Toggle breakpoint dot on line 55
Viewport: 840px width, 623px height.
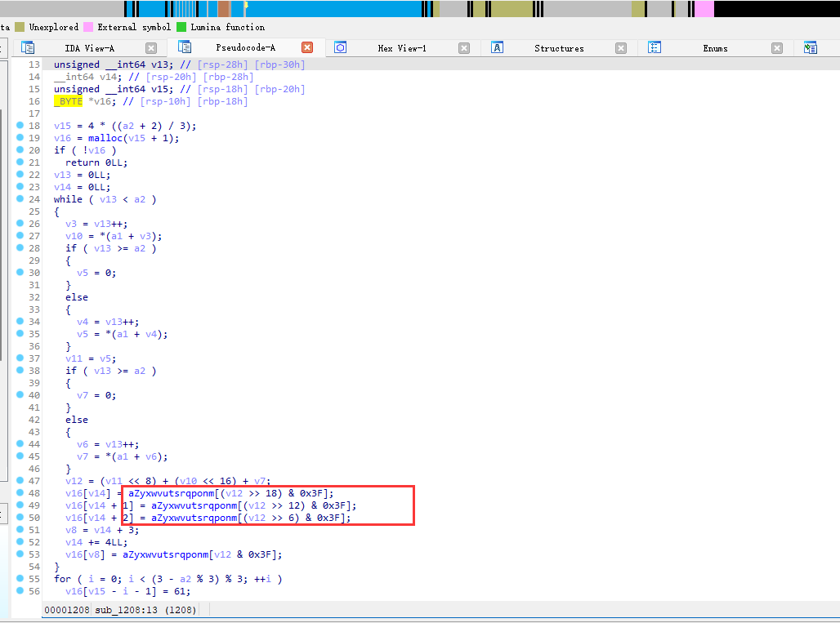pos(20,578)
